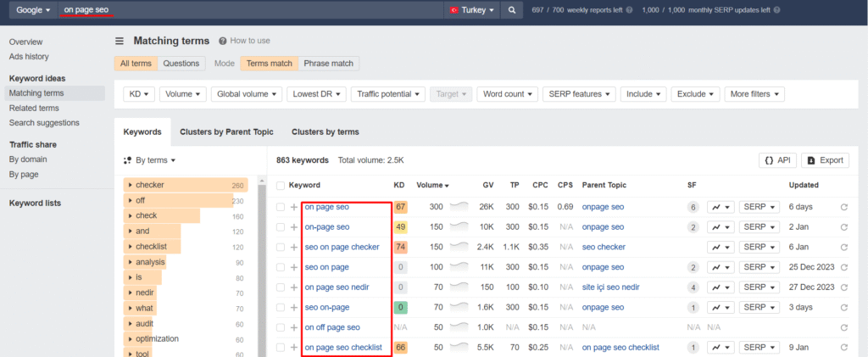Click the How to use help icon

click(223, 41)
